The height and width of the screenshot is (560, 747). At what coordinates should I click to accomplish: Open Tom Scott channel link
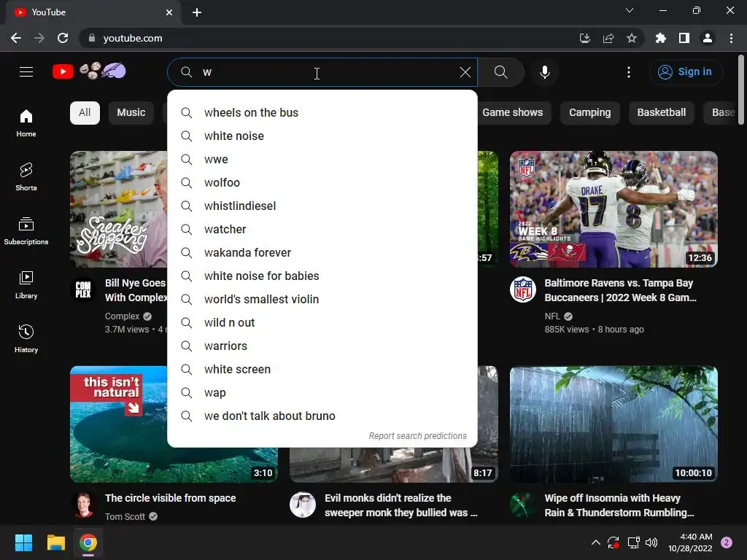125,517
